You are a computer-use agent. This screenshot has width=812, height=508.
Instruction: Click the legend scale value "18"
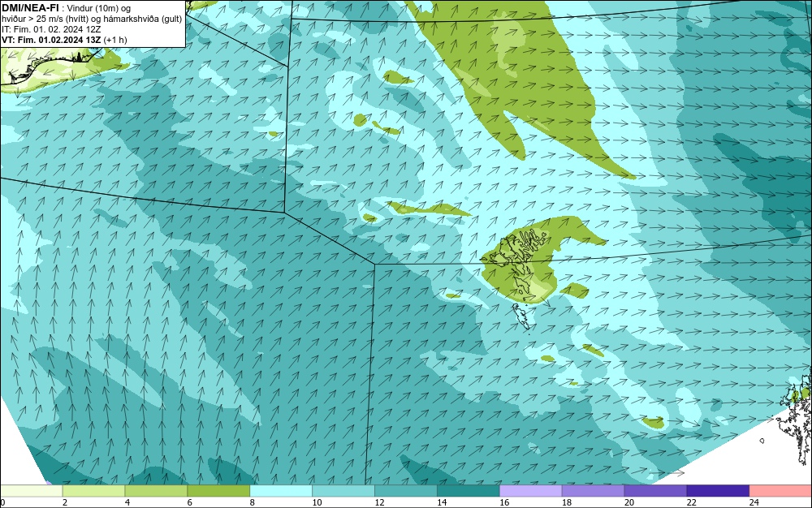coord(567,502)
